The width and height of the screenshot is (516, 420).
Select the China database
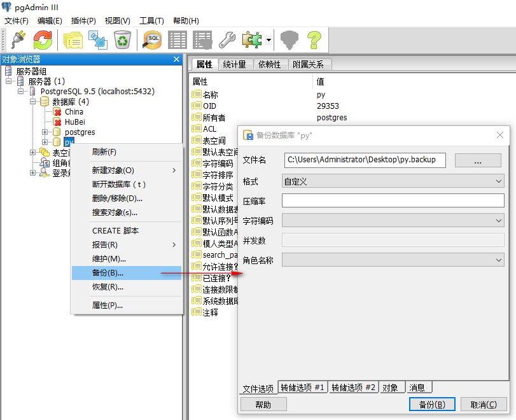[x=74, y=112]
